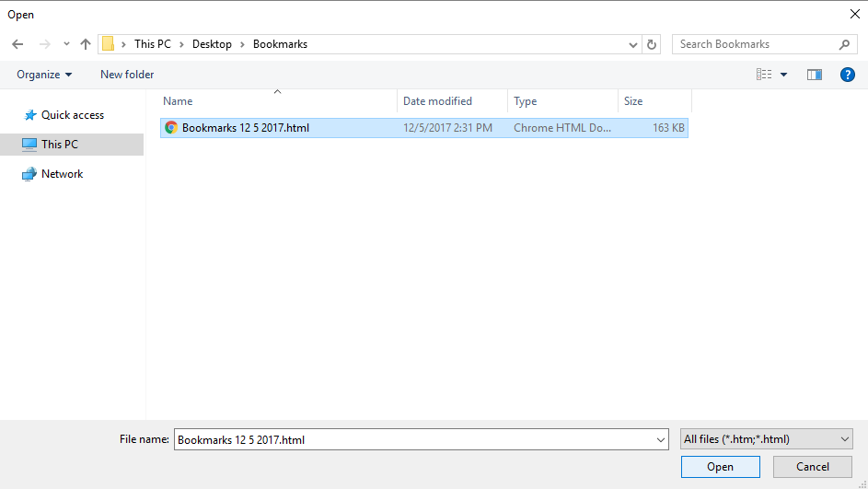
Task: Refresh the Bookmarks folder view
Action: click(652, 44)
